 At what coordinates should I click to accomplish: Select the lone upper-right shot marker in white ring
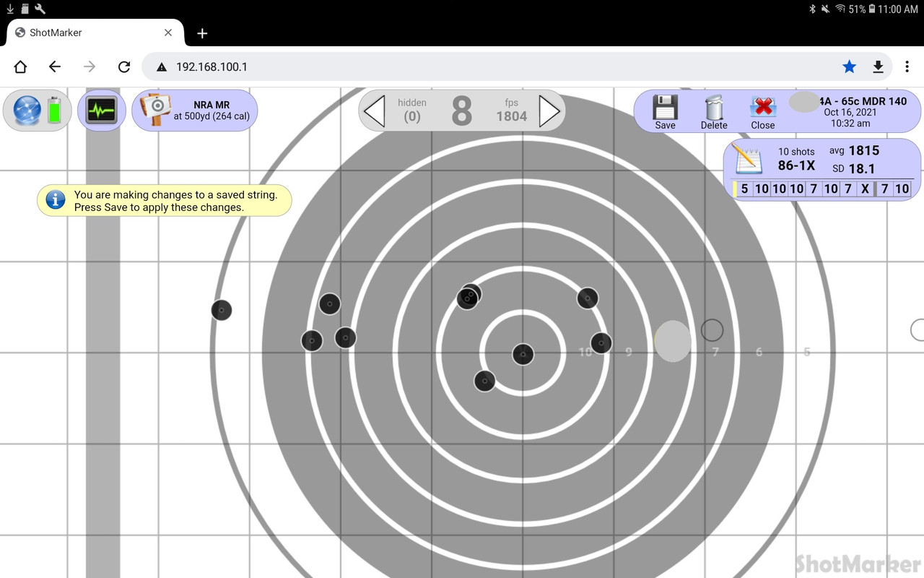click(x=588, y=298)
